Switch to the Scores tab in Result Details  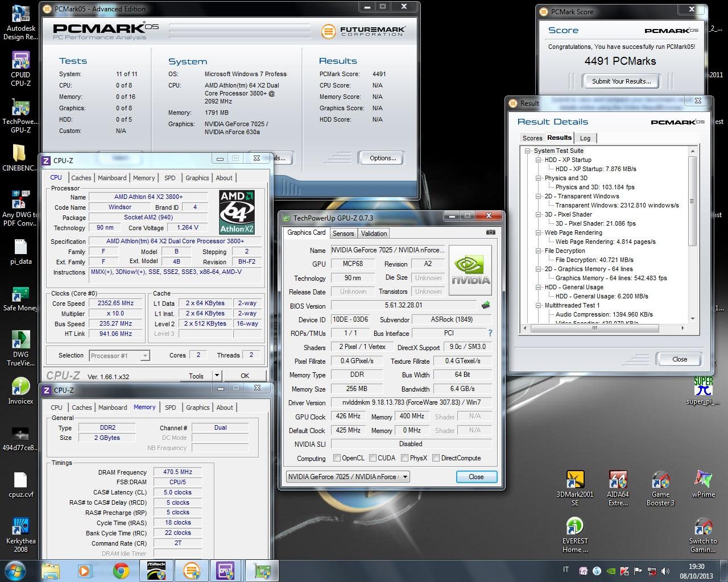pos(532,138)
